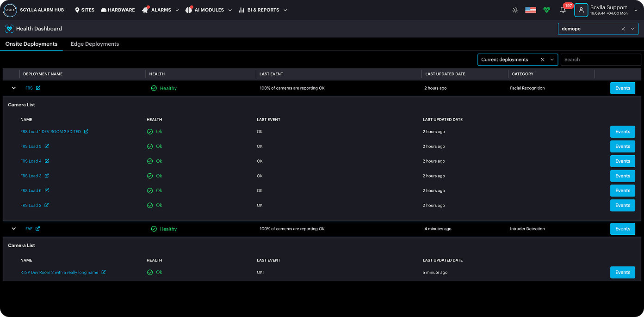Screen dimensions: 644x317
Task: Click the Scylla Support user avatar icon
Action: point(581,10)
